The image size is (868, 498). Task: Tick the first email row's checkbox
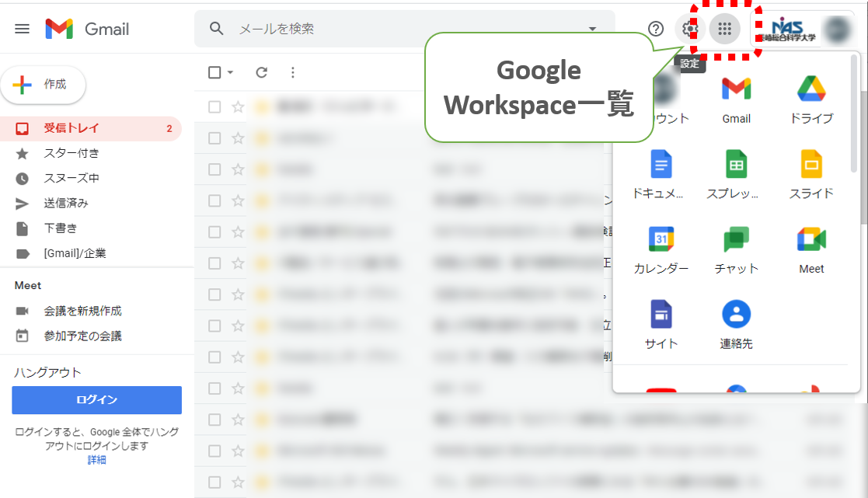click(214, 106)
